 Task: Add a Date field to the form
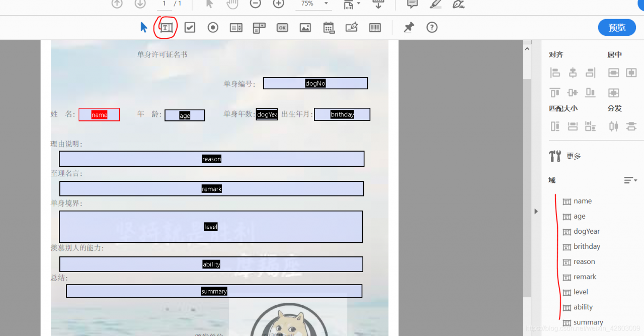click(x=329, y=27)
